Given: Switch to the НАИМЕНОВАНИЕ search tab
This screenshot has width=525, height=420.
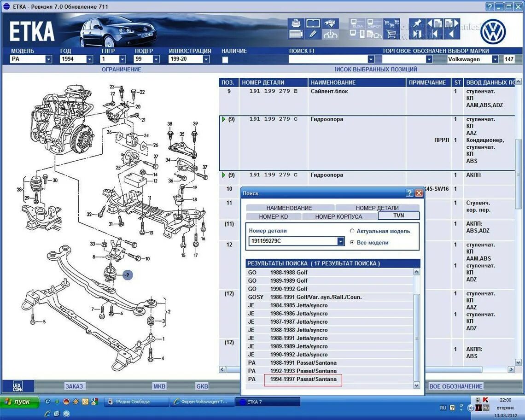Looking at the screenshot, I should coord(290,208).
